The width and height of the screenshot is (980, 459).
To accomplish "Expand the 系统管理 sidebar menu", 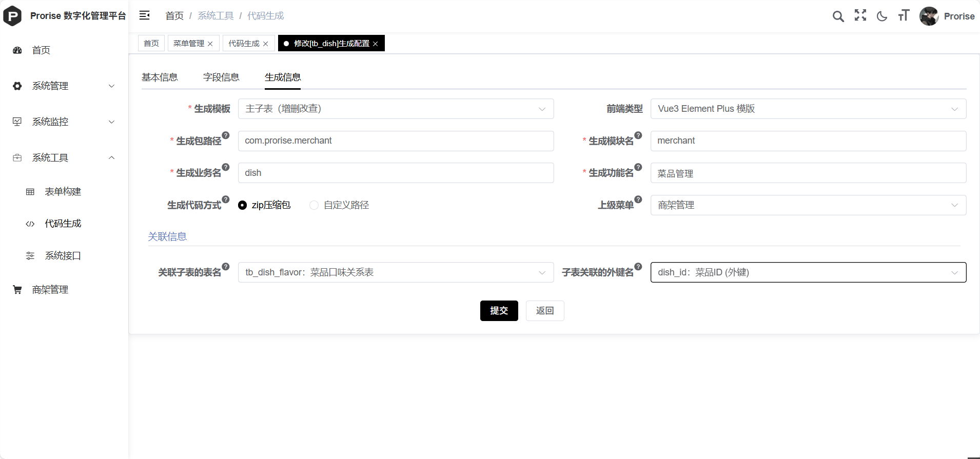I will (64, 86).
